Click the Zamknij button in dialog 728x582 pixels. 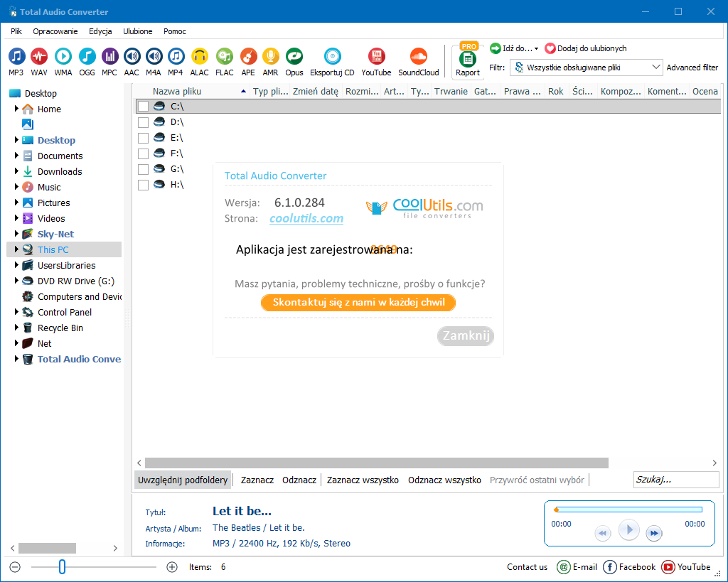(x=466, y=335)
